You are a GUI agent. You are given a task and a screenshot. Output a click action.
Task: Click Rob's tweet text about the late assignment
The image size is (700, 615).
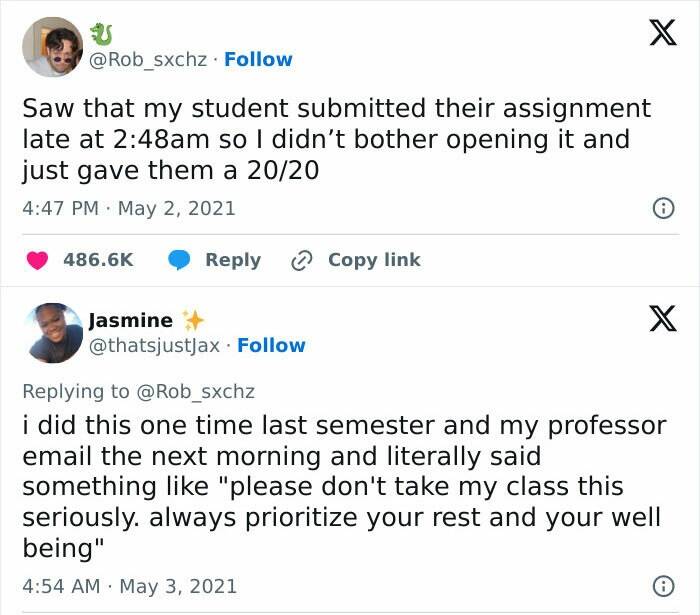pyautogui.click(x=336, y=139)
